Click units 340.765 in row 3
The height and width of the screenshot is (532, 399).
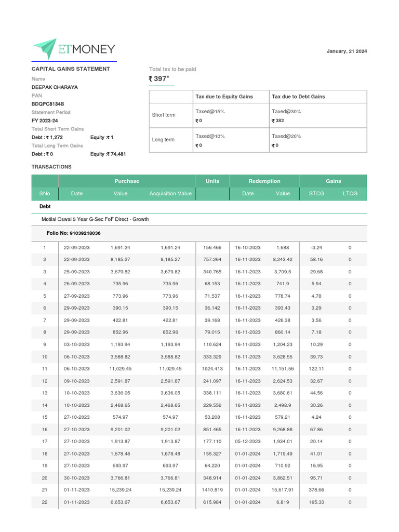click(x=212, y=272)
